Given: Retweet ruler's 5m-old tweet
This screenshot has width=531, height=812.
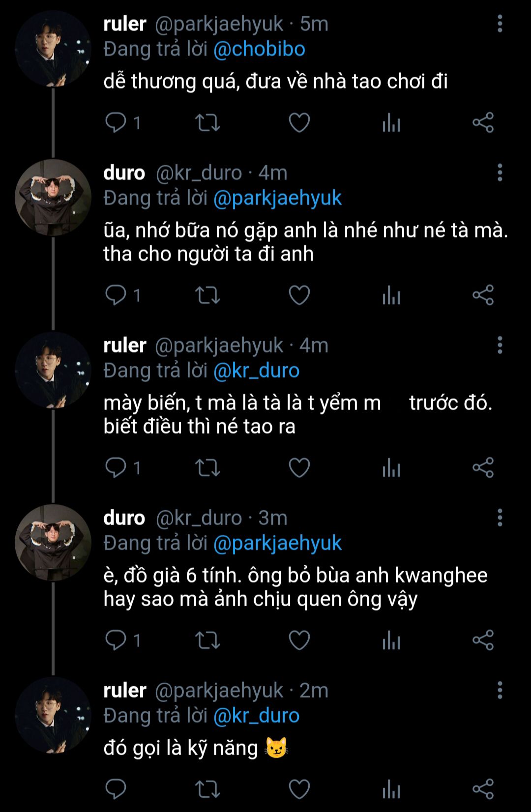Looking at the screenshot, I should click(x=207, y=122).
